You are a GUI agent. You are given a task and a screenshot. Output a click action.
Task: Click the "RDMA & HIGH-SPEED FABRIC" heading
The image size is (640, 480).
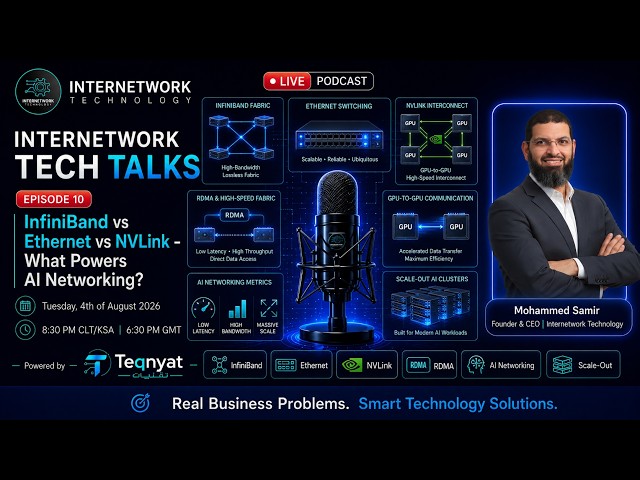(236, 198)
